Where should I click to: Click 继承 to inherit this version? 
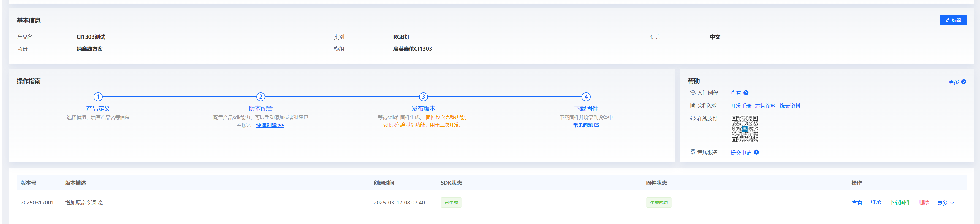(876, 202)
